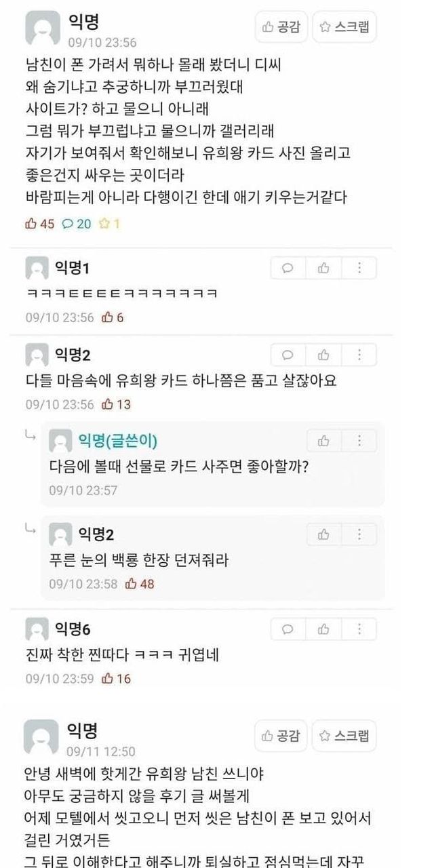Like icon on 익명1 comment
The width and height of the screenshot is (434, 868).
[x=323, y=268]
